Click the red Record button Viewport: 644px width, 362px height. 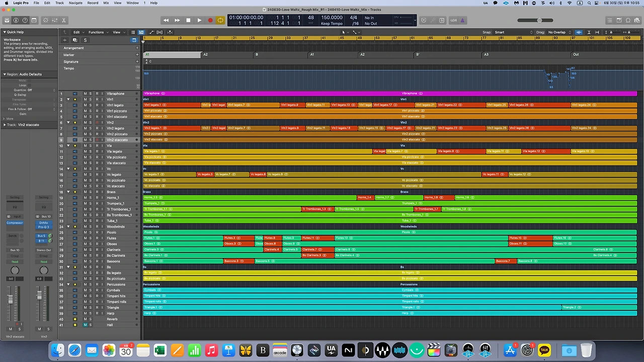(x=210, y=20)
